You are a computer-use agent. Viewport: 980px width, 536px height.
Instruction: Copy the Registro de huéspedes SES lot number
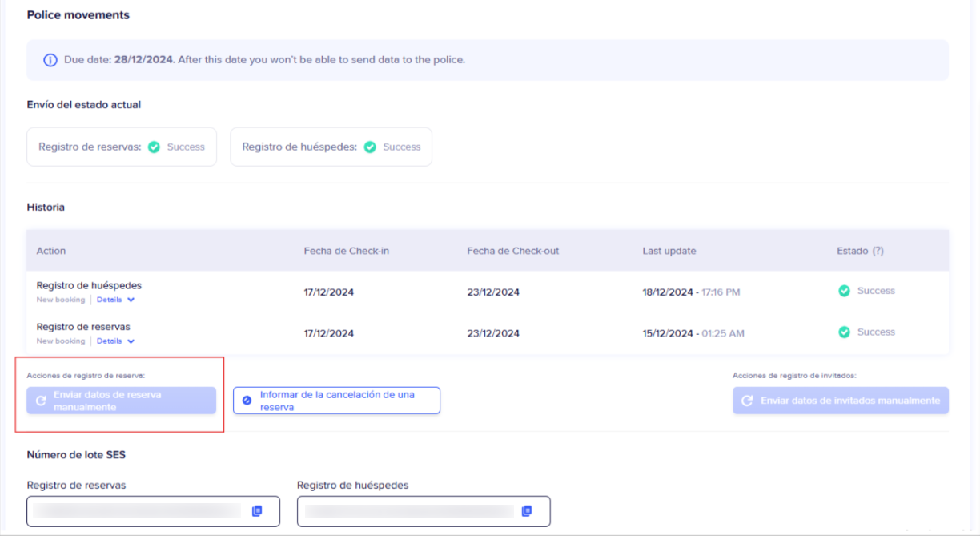(527, 511)
